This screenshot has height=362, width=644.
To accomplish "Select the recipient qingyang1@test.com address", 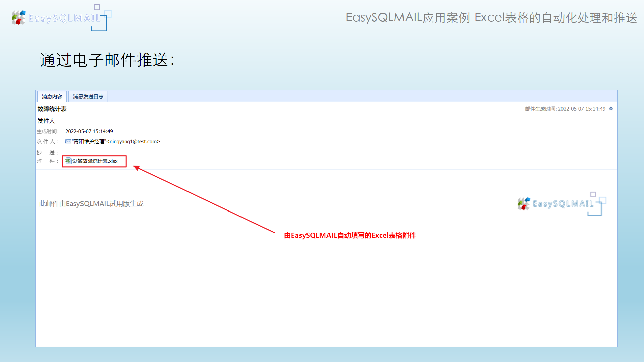I will pos(133,142).
